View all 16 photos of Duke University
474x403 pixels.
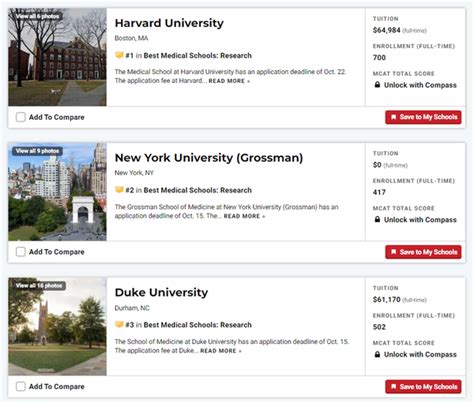click(x=39, y=286)
